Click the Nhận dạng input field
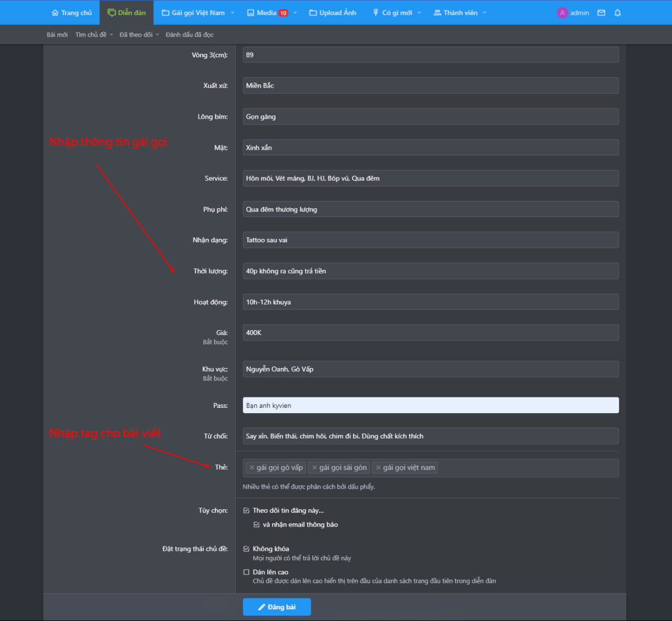The width and height of the screenshot is (672, 621). click(430, 240)
